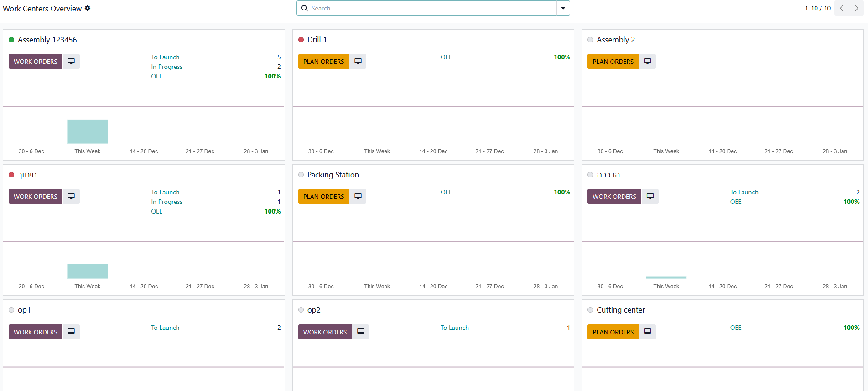Open tablet view for op1 work center

pos(71,332)
